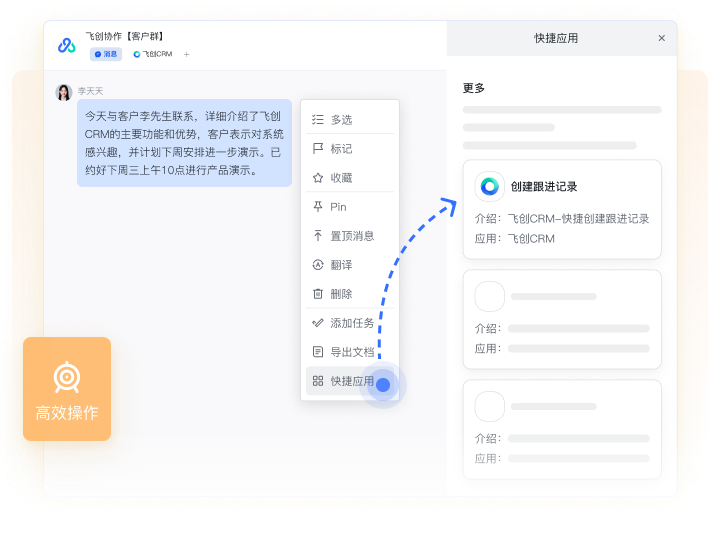Select 翻译 in the context menu
Viewport: 720px width, 540px height.
[350, 265]
